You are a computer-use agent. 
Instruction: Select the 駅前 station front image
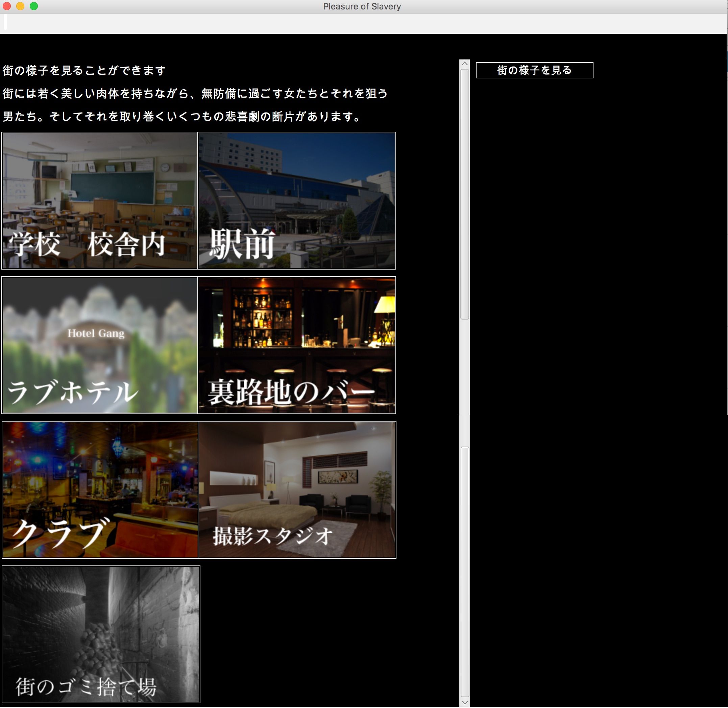point(296,200)
